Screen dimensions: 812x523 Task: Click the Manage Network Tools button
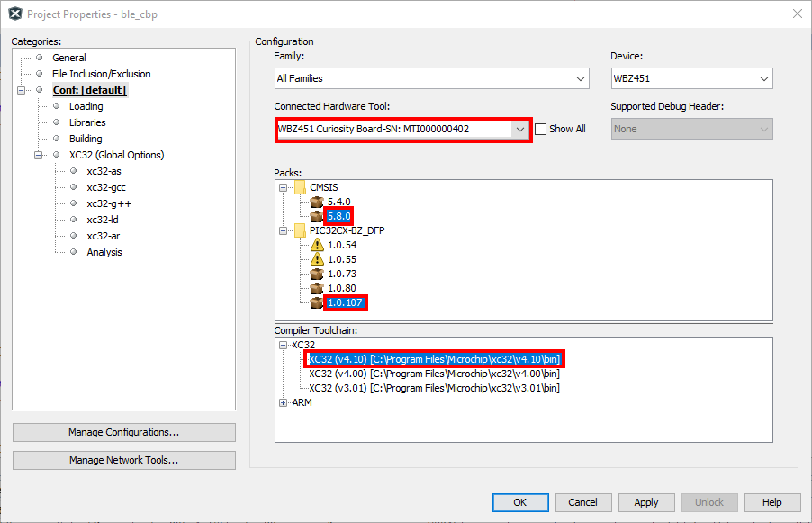pyautogui.click(x=123, y=460)
